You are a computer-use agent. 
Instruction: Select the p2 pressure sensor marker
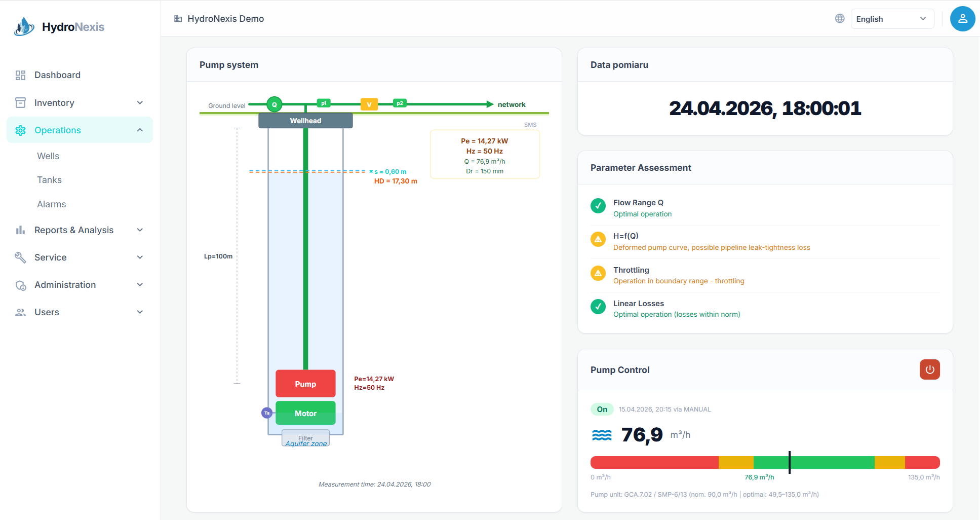tap(400, 103)
